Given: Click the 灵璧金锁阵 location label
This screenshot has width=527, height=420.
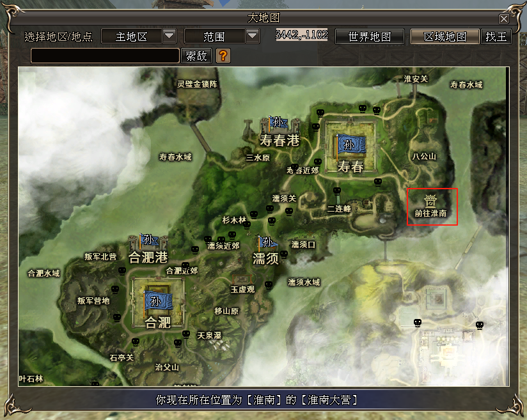Looking at the screenshot, I should pyautogui.click(x=197, y=84).
